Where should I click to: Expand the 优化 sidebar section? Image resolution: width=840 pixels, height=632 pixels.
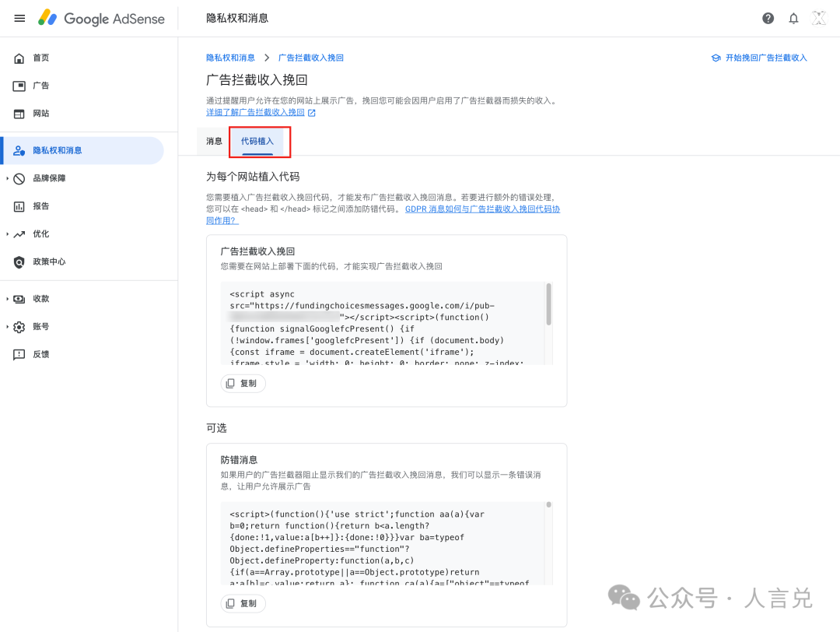(x=8, y=234)
